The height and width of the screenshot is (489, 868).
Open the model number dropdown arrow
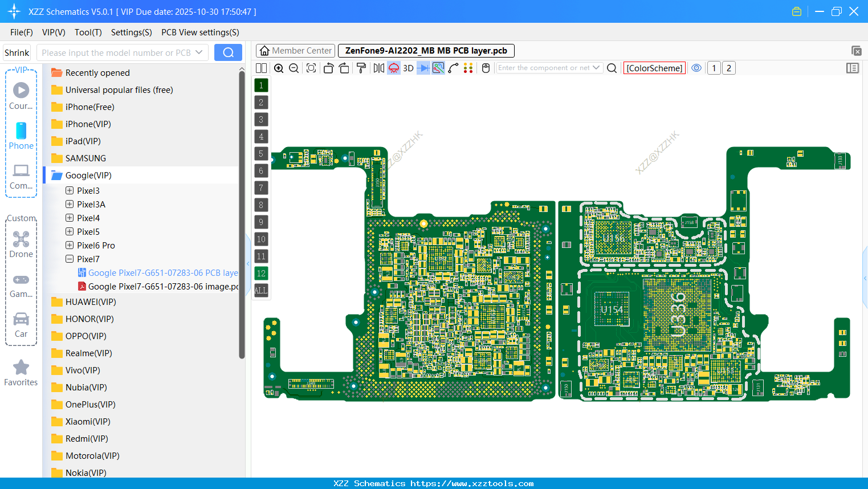pyautogui.click(x=199, y=52)
